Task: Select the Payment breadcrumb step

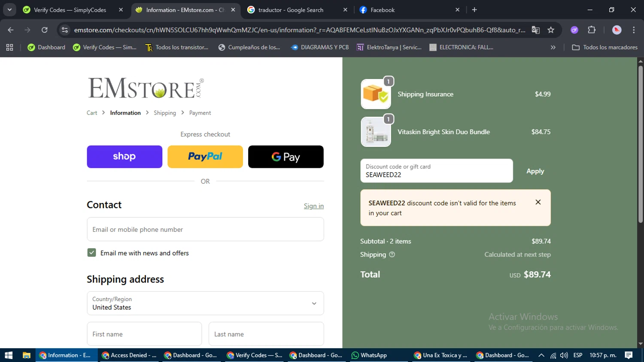Action: click(200, 113)
